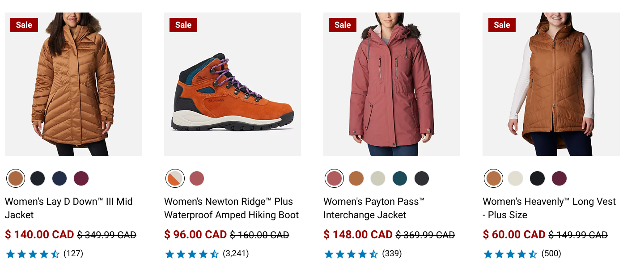Screen dimensions: 644x279
Task: Click the $60.00 CAD sale price
Action: [x=514, y=235]
